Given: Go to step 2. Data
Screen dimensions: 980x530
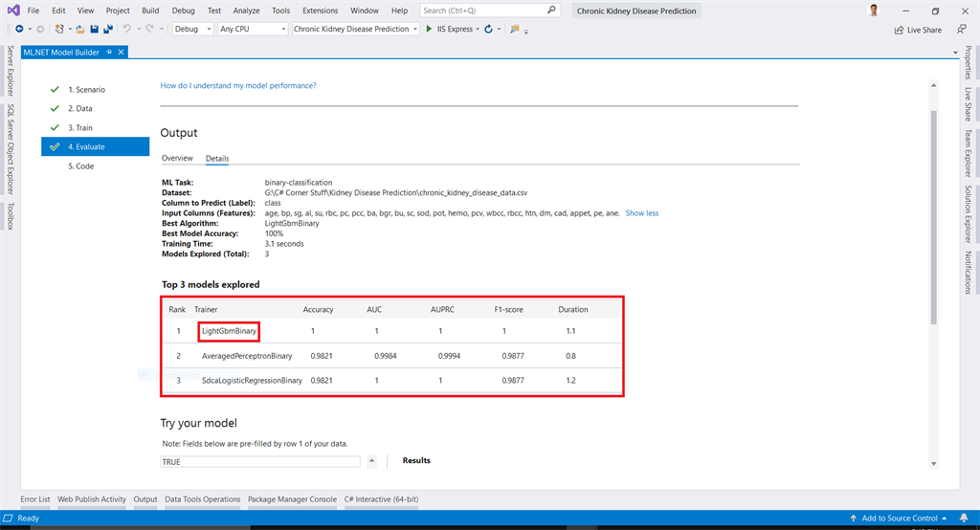Looking at the screenshot, I should coord(80,108).
